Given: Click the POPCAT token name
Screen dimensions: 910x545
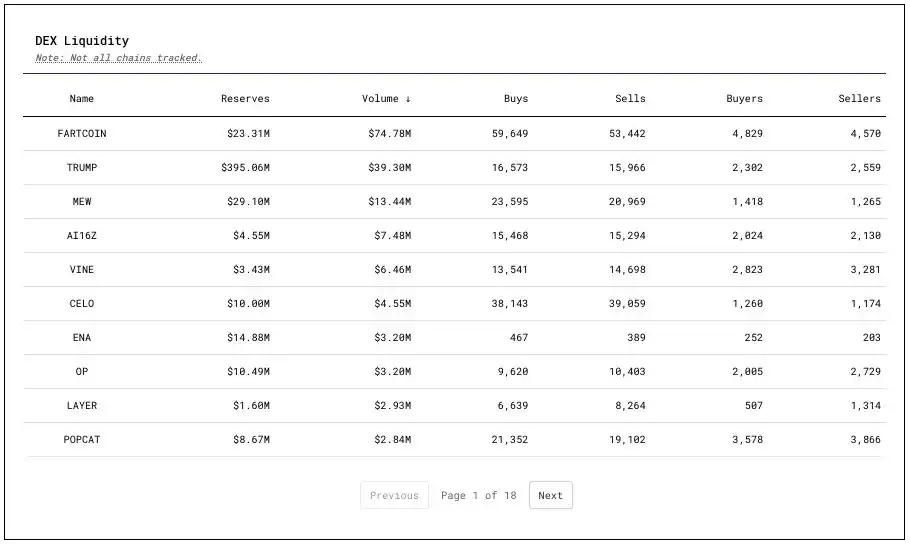Looking at the screenshot, I should tap(82, 440).
